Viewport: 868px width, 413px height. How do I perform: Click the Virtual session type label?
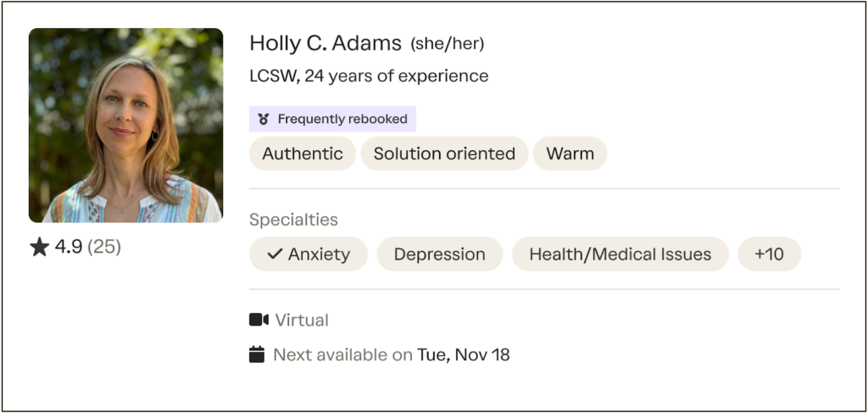pos(302,320)
